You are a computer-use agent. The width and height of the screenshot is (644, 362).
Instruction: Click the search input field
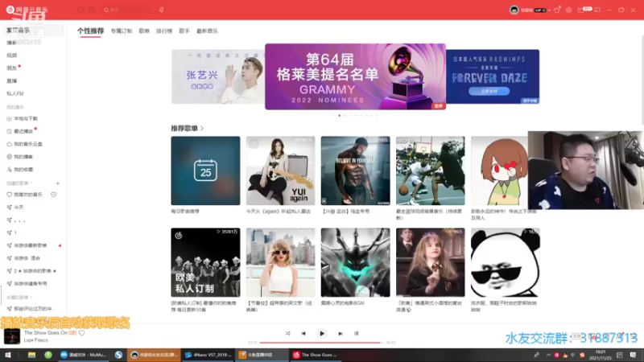point(130,10)
